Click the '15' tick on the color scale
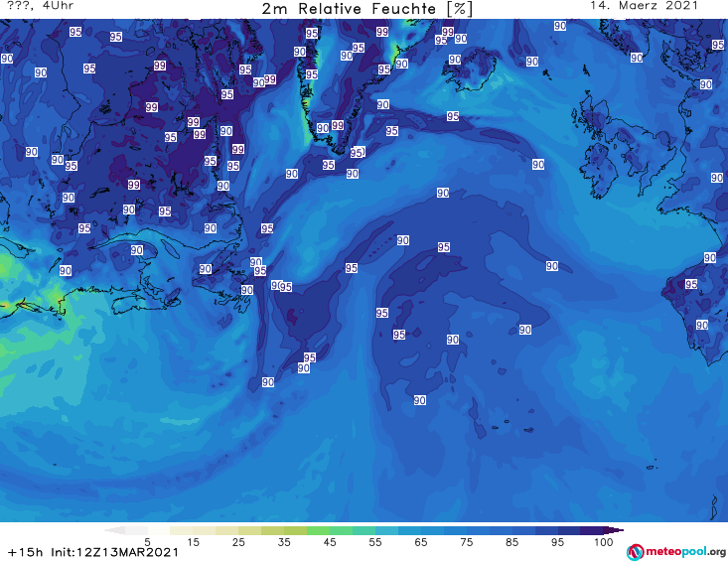Image resolution: width=728 pixels, height=562 pixels. [x=193, y=542]
